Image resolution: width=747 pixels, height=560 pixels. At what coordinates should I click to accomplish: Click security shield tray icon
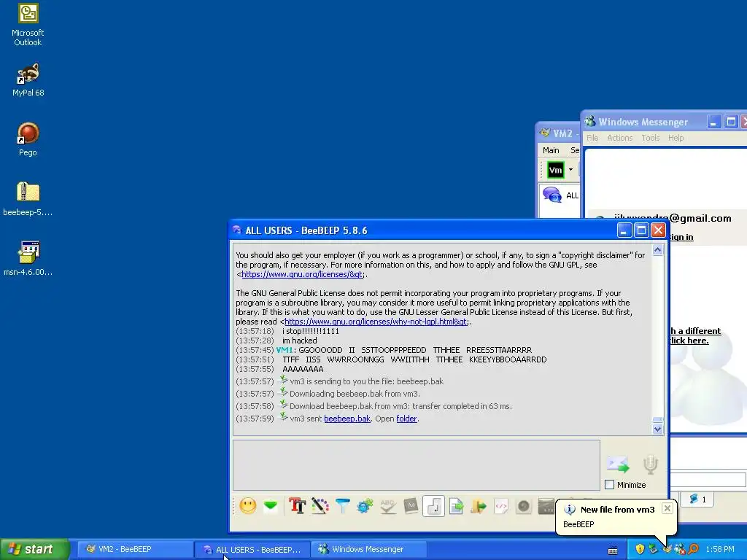coord(639,549)
